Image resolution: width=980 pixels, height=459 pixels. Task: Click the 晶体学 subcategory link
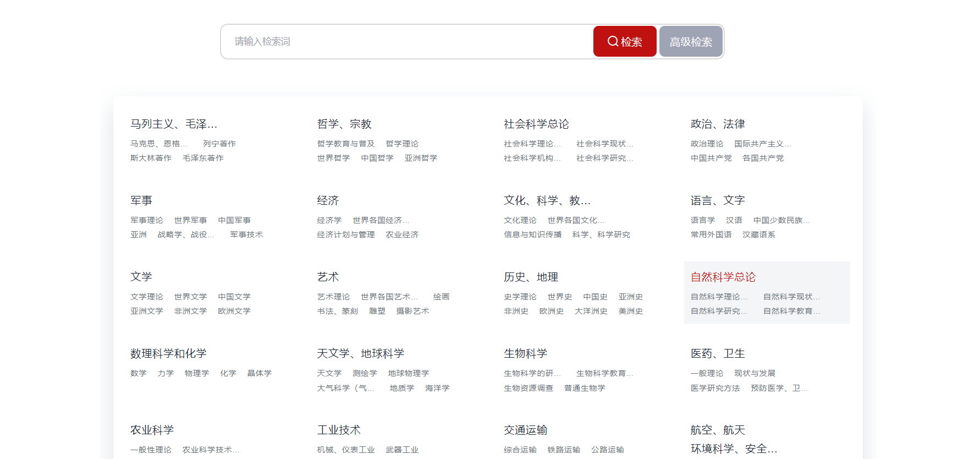[x=260, y=373]
